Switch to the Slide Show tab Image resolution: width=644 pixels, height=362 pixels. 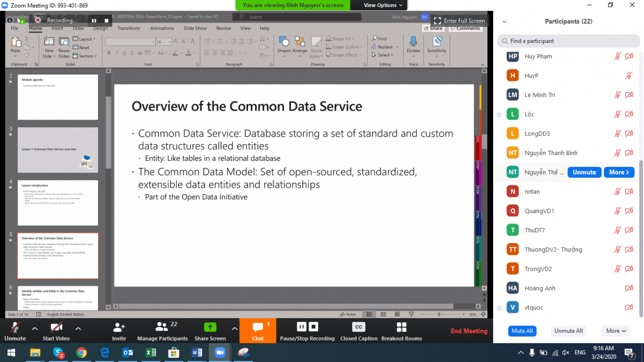coord(195,28)
